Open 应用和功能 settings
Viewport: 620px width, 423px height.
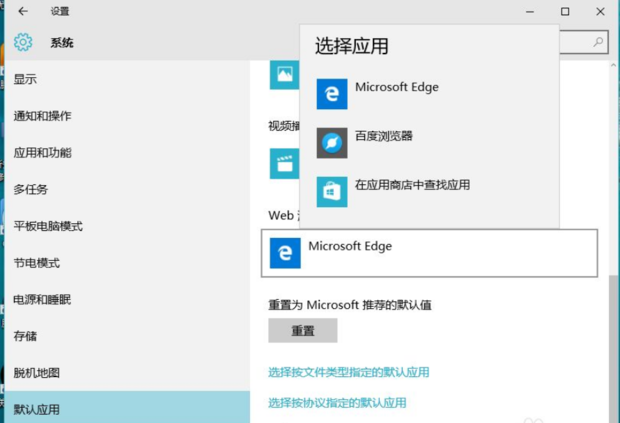(42, 153)
